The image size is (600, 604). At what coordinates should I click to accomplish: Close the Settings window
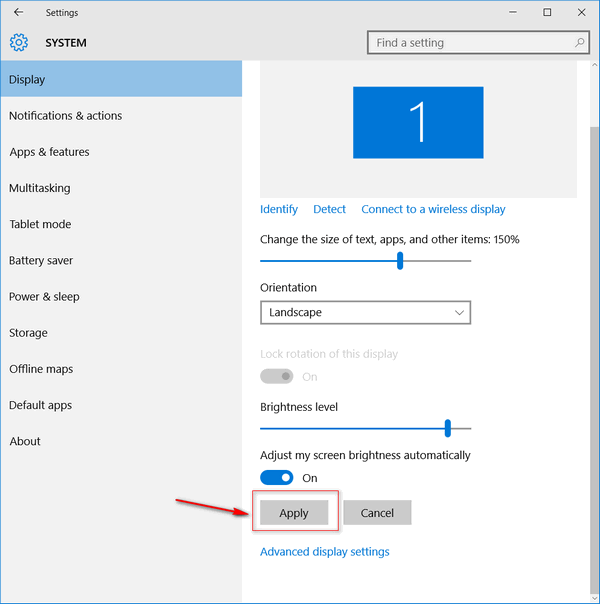pyautogui.click(x=582, y=12)
